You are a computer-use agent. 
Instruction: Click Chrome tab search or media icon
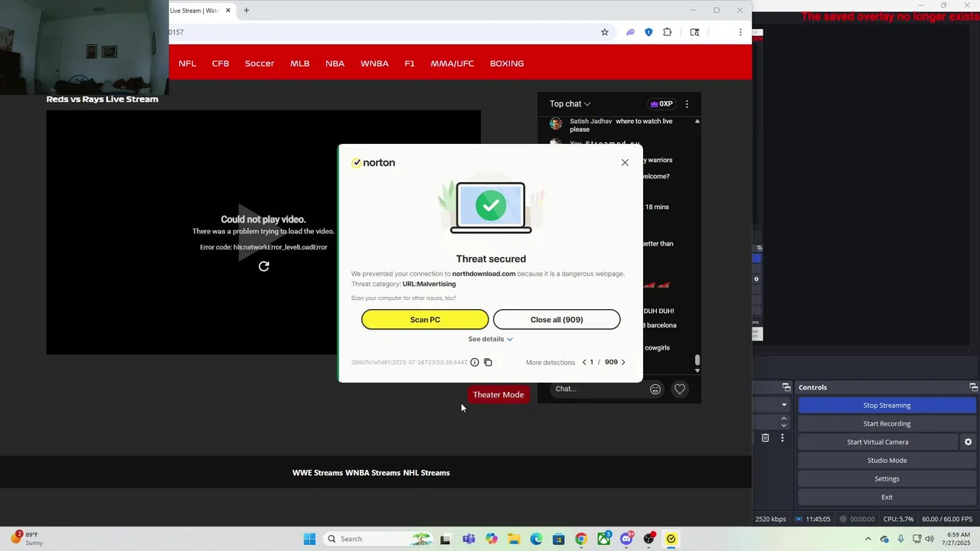click(694, 32)
